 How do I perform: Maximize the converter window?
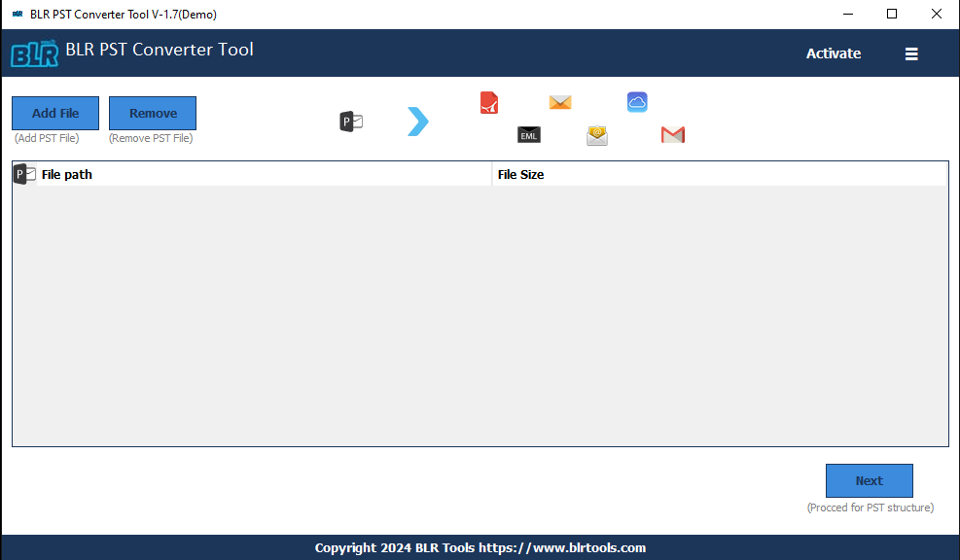pos(892,14)
